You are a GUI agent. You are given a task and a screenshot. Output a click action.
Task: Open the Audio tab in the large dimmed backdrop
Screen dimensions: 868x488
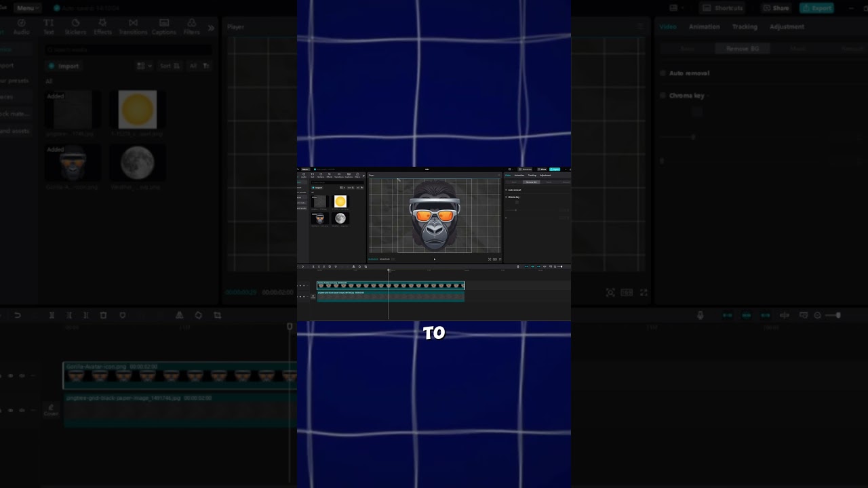coord(21,27)
